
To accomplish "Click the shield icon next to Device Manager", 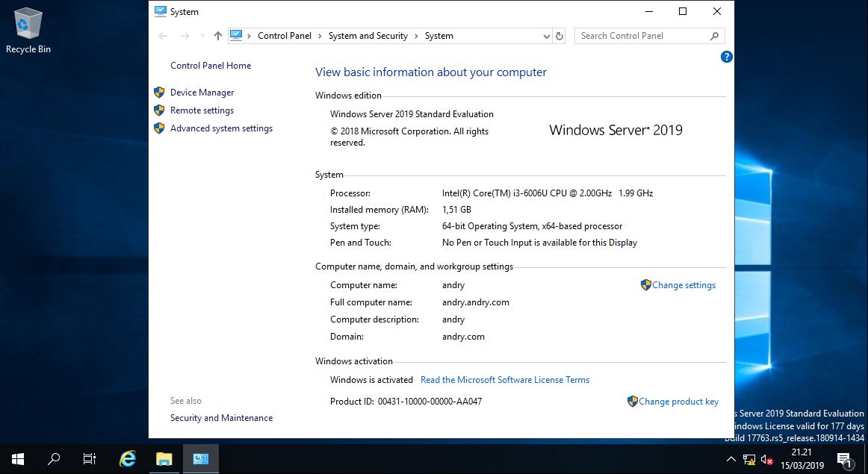I will click(159, 93).
